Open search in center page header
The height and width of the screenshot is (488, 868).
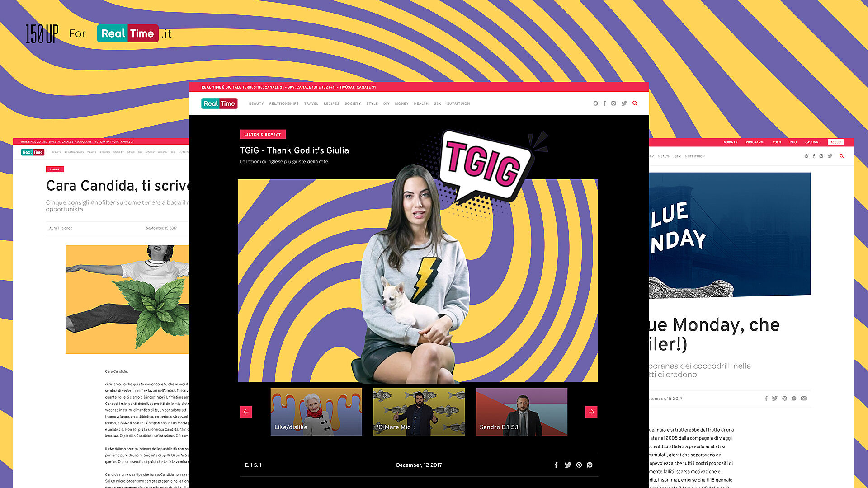click(635, 103)
